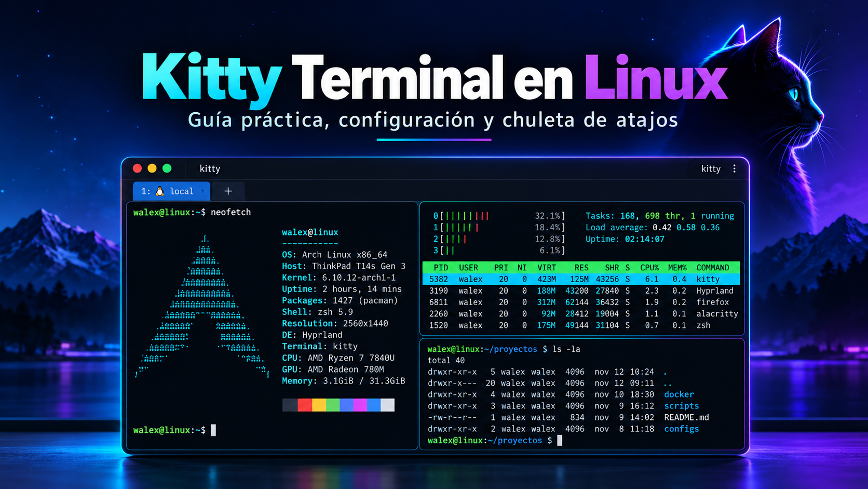Maximize the window using the green button

(x=167, y=168)
